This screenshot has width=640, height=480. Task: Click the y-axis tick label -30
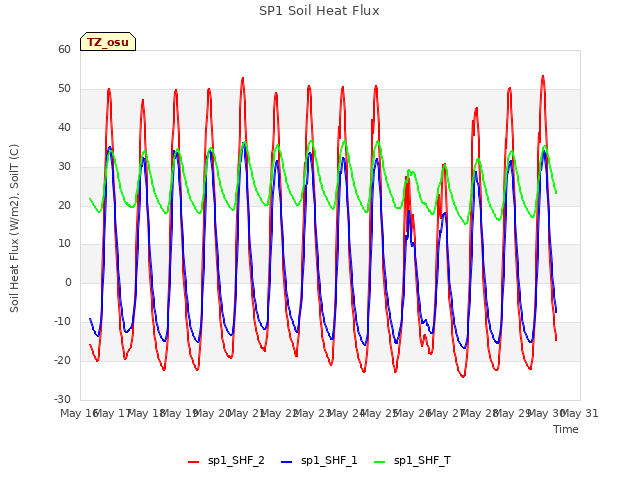click(x=63, y=399)
